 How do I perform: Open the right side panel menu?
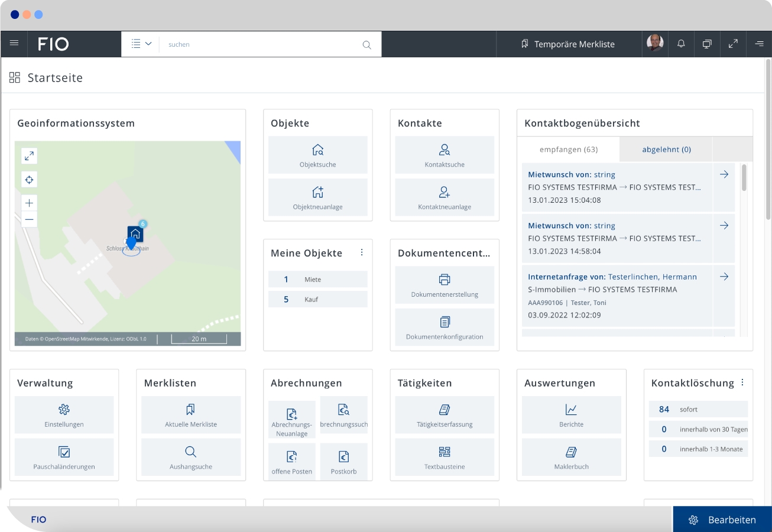click(x=759, y=44)
